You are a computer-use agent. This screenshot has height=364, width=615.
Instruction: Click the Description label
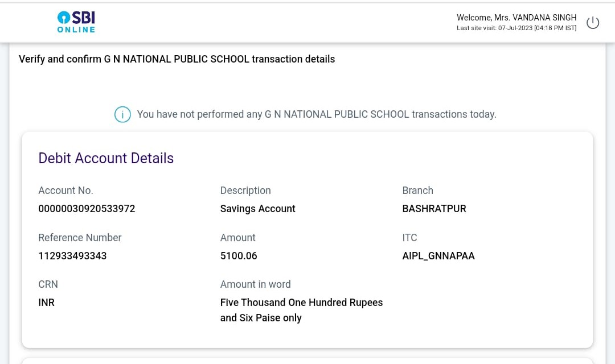[x=245, y=191]
